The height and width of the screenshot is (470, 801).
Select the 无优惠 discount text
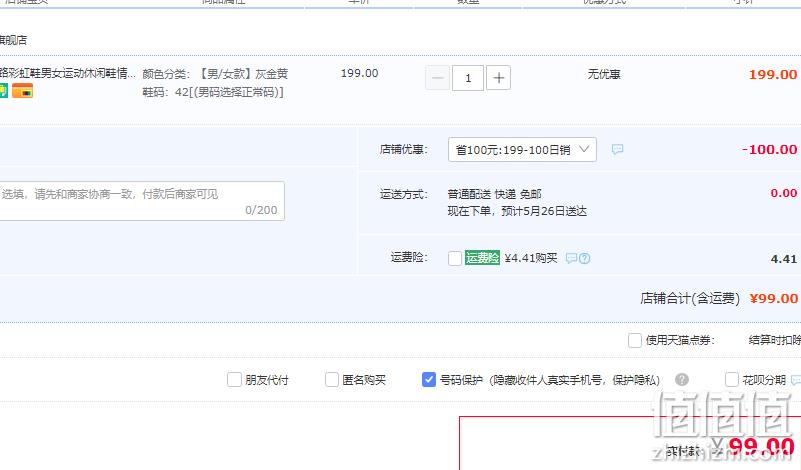click(604, 74)
